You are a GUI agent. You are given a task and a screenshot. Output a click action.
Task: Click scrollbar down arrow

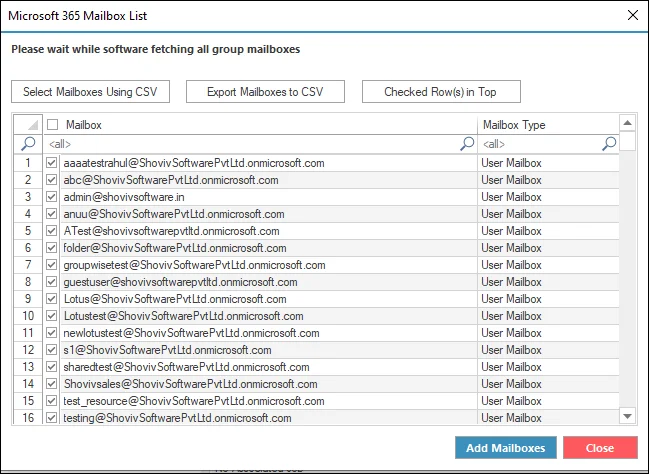click(x=627, y=416)
